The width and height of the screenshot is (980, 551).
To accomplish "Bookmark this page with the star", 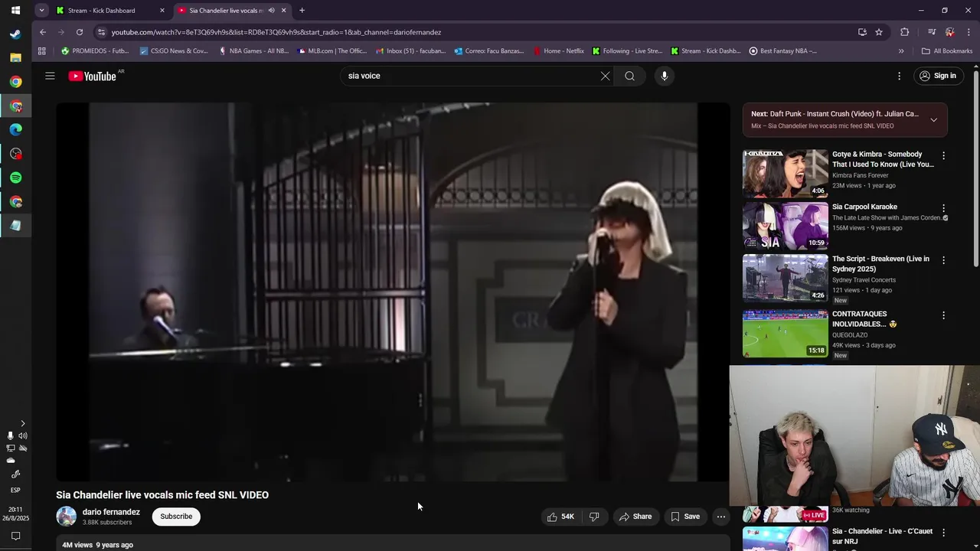I will (879, 32).
